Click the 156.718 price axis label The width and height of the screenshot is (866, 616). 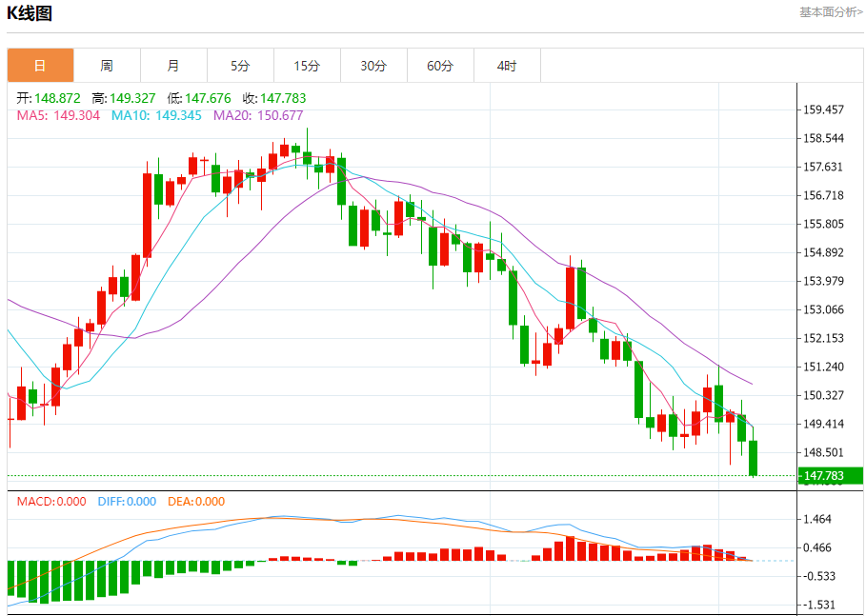pyautogui.click(x=823, y=195)
